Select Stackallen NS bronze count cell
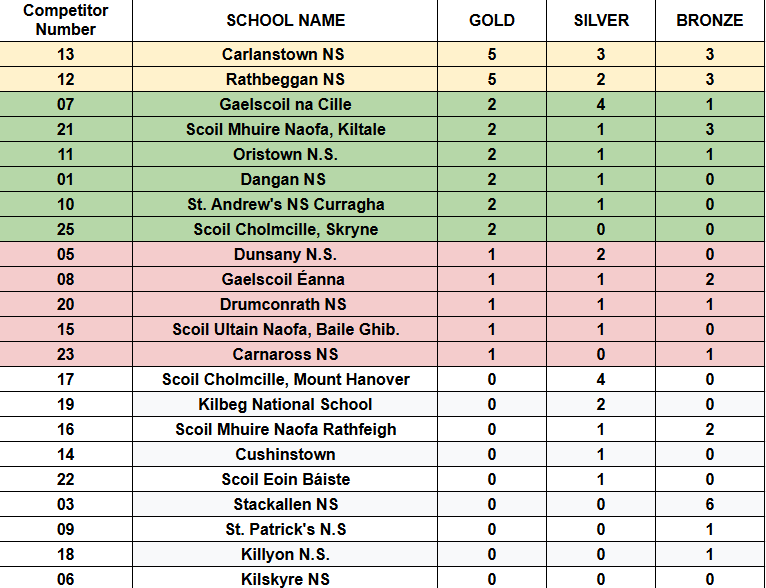 [x=709, y=504]
